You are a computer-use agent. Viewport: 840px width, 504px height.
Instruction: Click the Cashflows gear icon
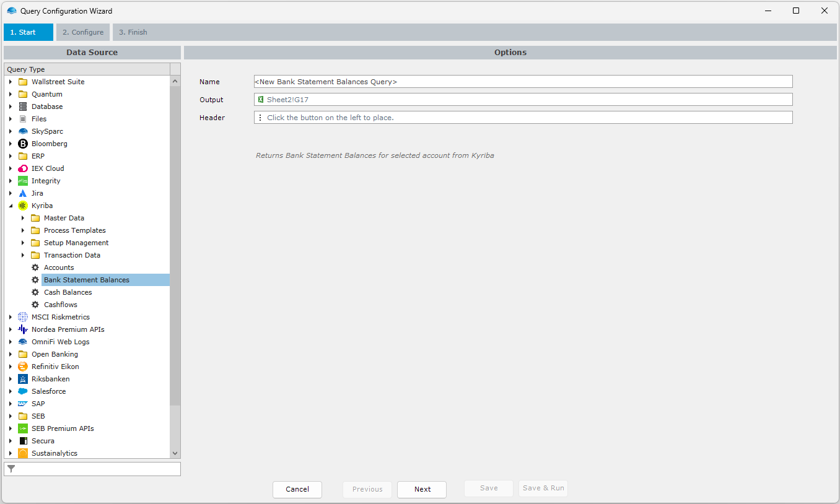click(x=35, y=305)
